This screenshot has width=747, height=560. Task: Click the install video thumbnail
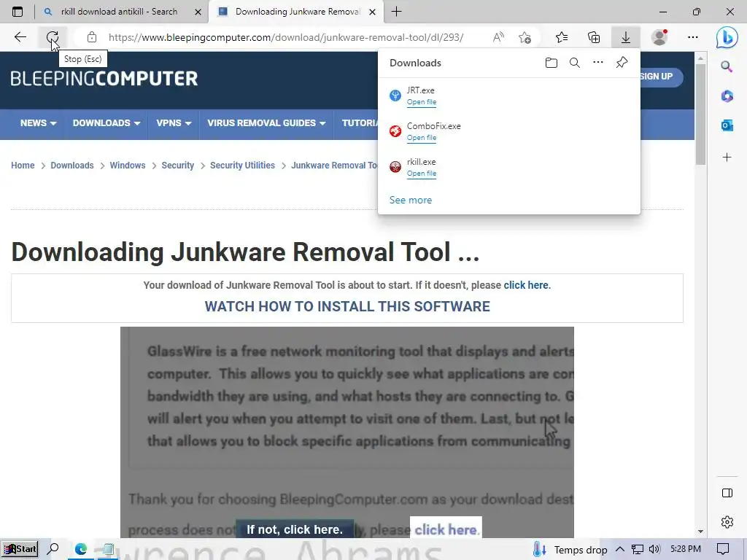click(347, 432)
